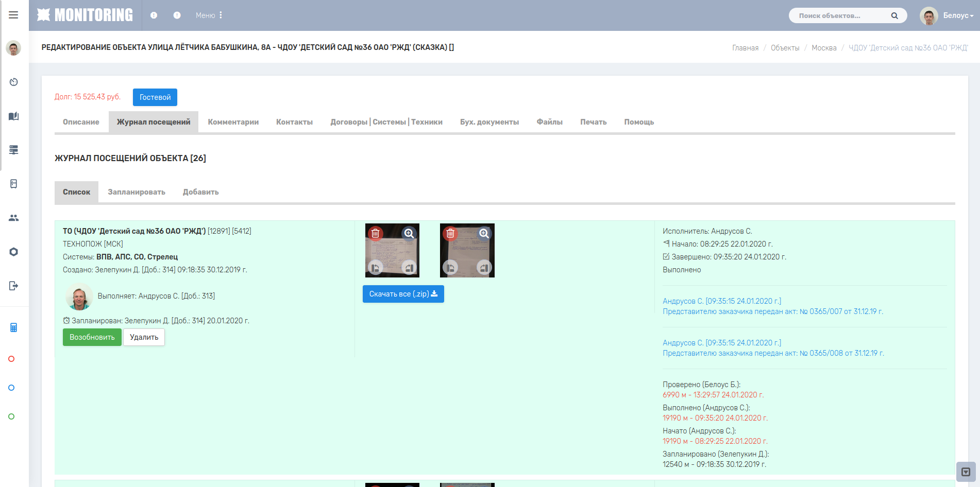The image size is (980, 487).
Task: Click the logout icon in sidebar
Action: (14, 286)
